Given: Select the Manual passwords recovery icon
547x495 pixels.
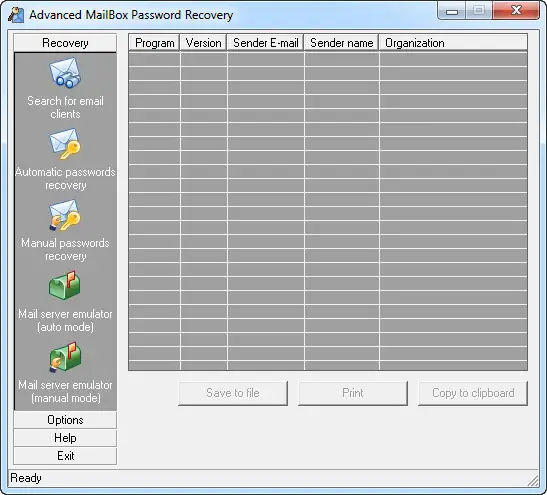Looking at the screenshot, I should coord(65,215).
